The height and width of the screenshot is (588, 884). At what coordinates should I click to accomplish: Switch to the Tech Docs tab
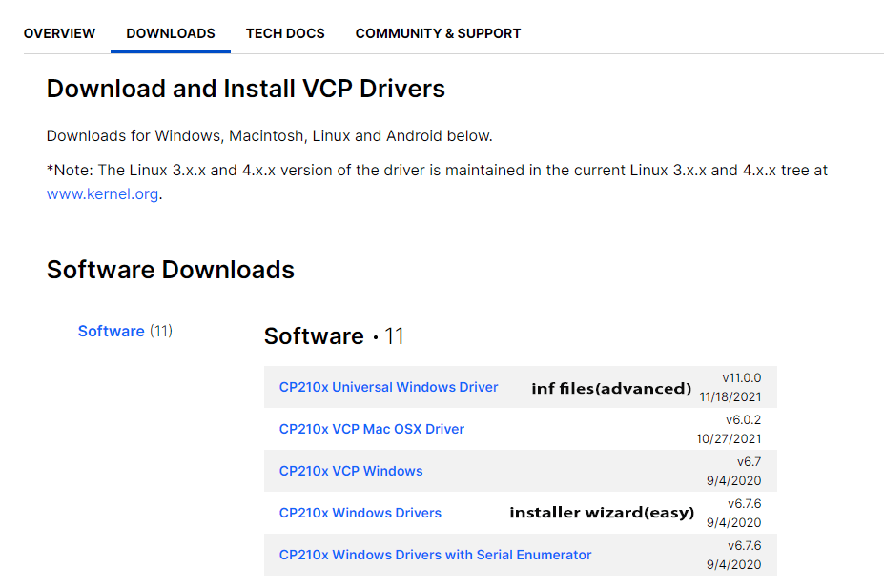point(285,33)
